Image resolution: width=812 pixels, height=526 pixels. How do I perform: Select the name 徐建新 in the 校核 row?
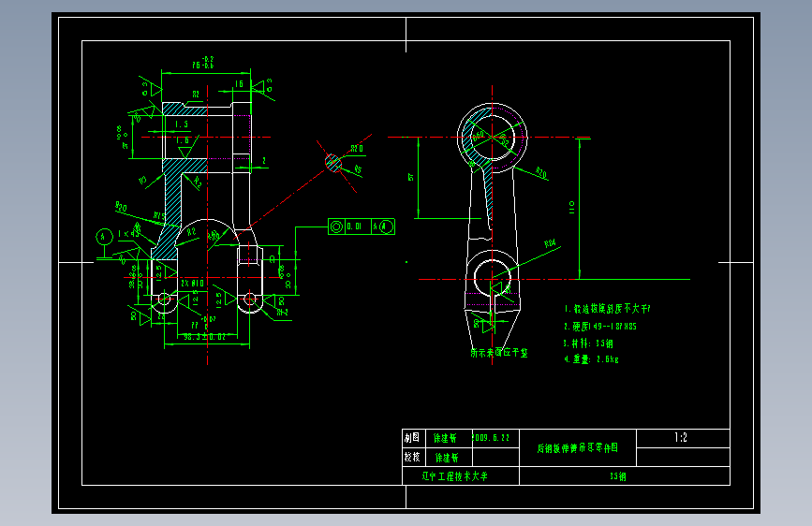point(447,458)
